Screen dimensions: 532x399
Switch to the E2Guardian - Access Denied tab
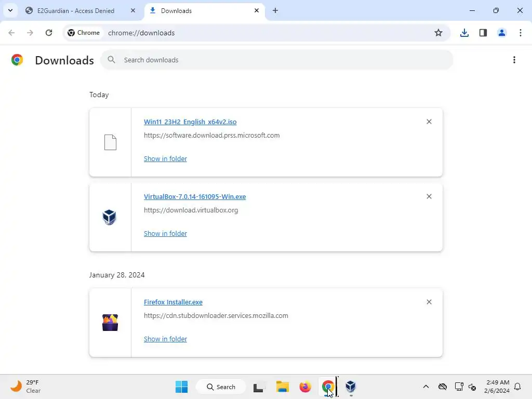click(76, 11)
